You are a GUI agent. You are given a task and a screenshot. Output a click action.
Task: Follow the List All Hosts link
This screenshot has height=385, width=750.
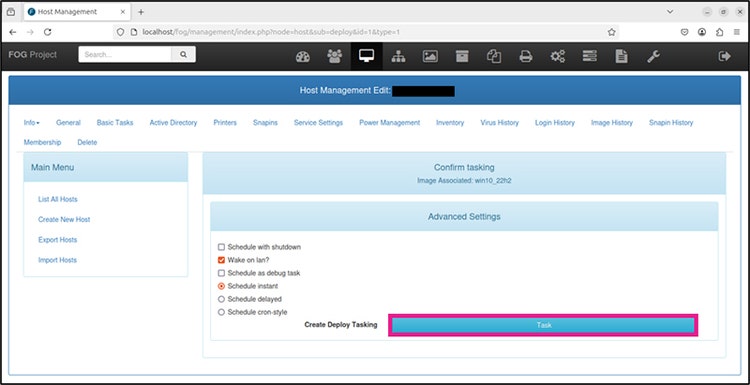57,199
